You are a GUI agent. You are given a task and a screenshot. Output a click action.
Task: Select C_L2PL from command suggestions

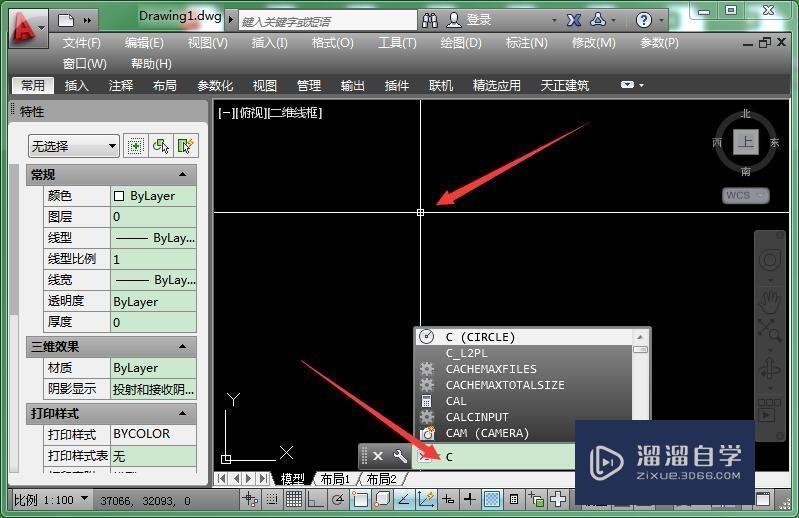click(x=524, y=353)
